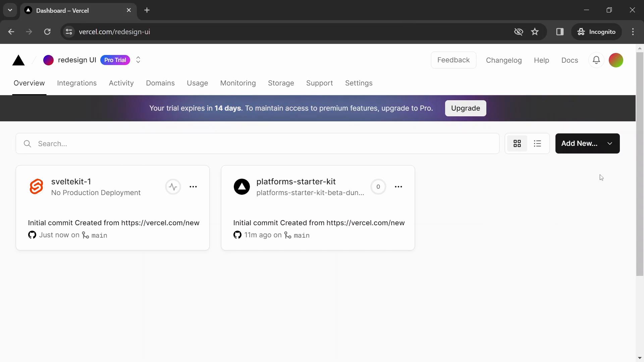Image resolution: width=644 pixels, height=362 pixels.
Task: Open the Feedback page
Action: pyautogui.click(x=453, y=60)
